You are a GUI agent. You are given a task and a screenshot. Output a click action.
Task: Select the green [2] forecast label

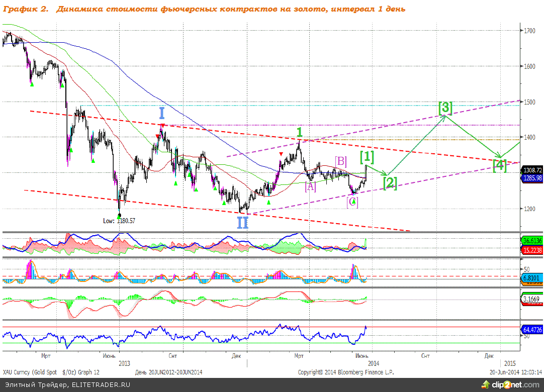[x=390, y=183]
